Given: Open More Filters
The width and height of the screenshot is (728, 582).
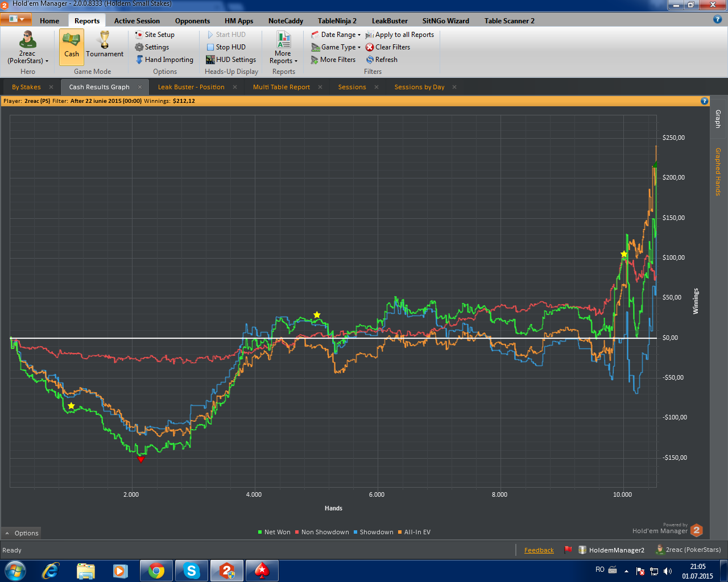Looking at the screenshot, I should tap(333, 60).
